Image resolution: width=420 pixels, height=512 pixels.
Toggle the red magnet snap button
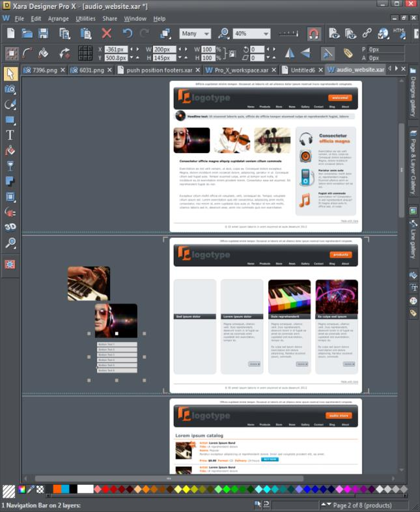314,34
